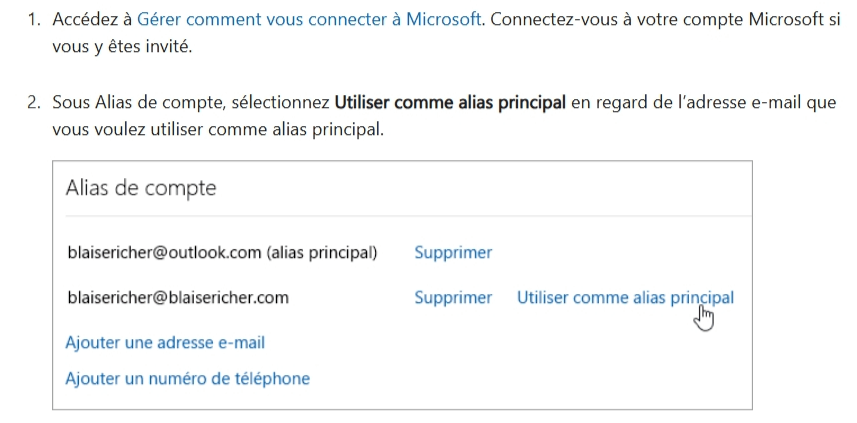Click Ajouter un numéro de téléphone
This screenshot has width=857, height=423.
pyautogui.click(x=187, y=379)
